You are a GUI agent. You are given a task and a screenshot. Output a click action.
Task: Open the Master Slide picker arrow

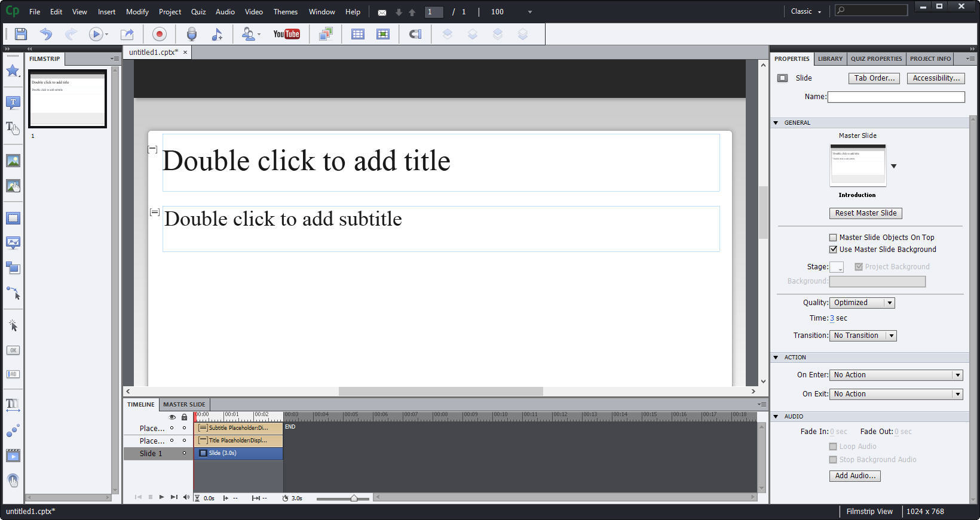pyautogui.click(x=893, y=166)
